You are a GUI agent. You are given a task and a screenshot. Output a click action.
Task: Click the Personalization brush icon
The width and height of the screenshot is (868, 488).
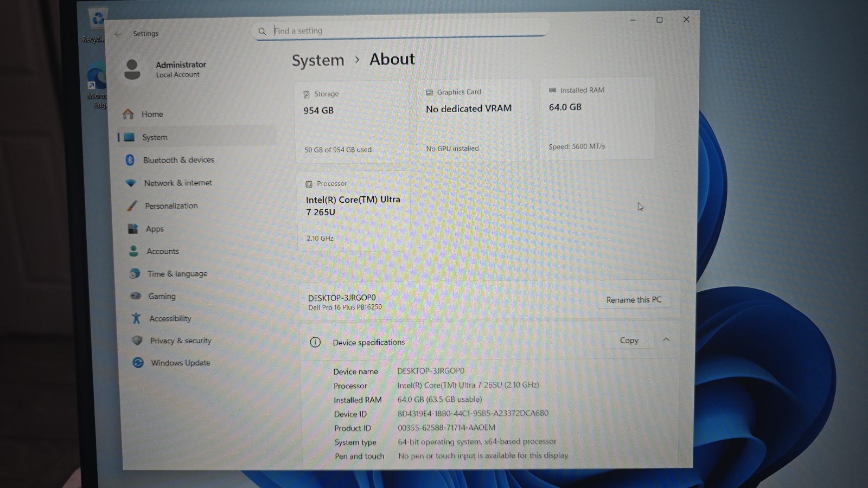132,206
